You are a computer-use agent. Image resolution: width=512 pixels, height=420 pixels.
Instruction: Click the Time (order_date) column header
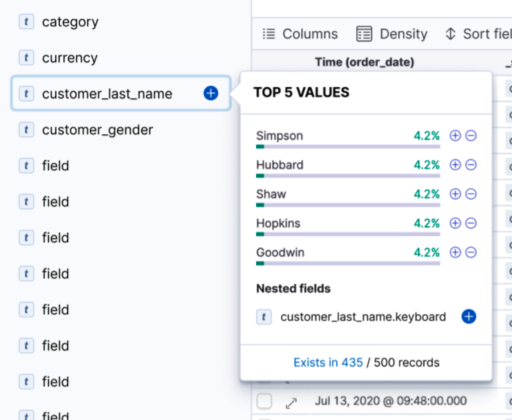pyautogui.click(x=364, y=62)
